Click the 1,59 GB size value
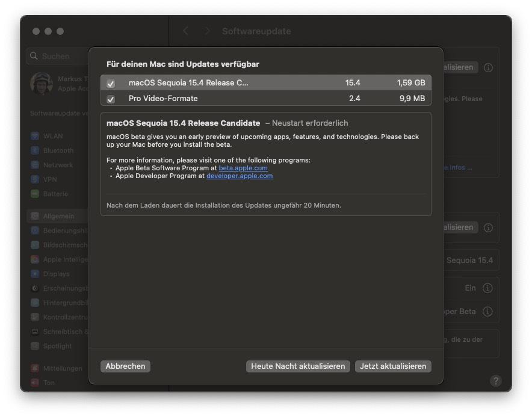 411,83
